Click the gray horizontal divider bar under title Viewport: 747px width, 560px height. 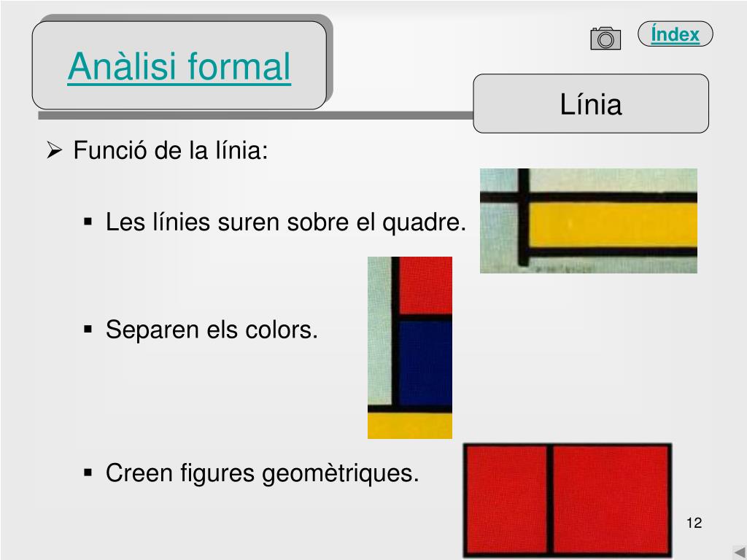[255, 115]
